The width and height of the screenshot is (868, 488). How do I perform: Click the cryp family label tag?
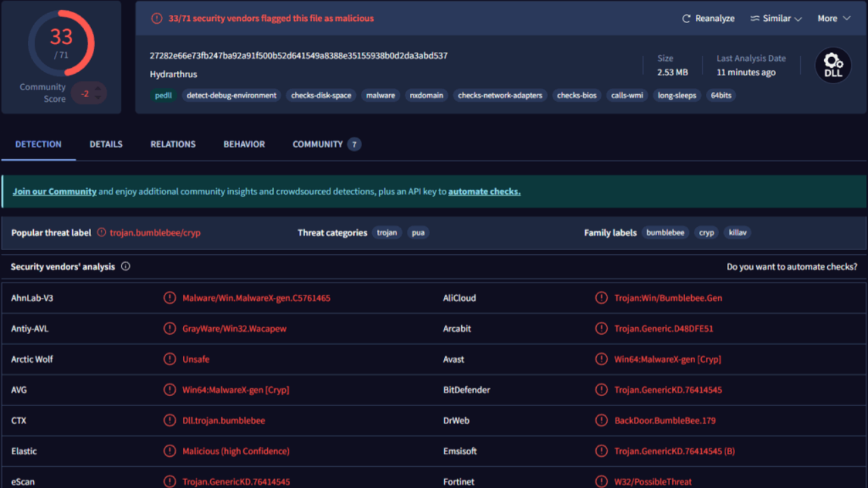pos(707,232)
